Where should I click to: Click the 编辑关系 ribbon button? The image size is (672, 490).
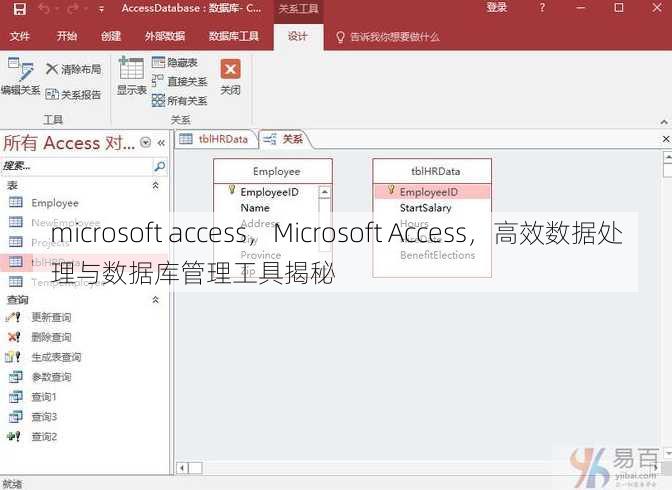tap(20, 76)
